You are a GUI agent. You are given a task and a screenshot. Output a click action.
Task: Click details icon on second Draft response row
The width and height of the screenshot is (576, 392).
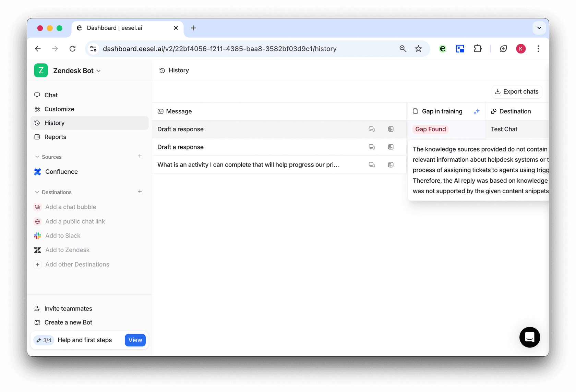[x=391, y=147]
